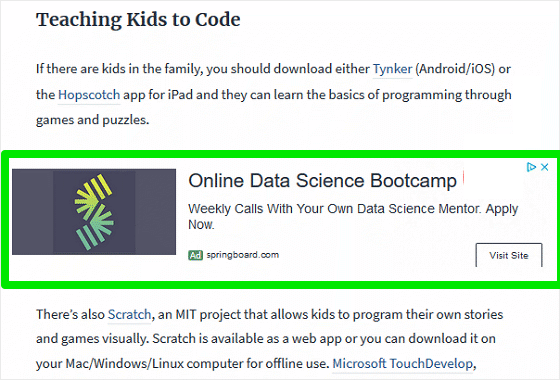This screenshot has width=560, height=380.
Task: Click the Mac/Windows/Linux text
Action: coord(125,364)
